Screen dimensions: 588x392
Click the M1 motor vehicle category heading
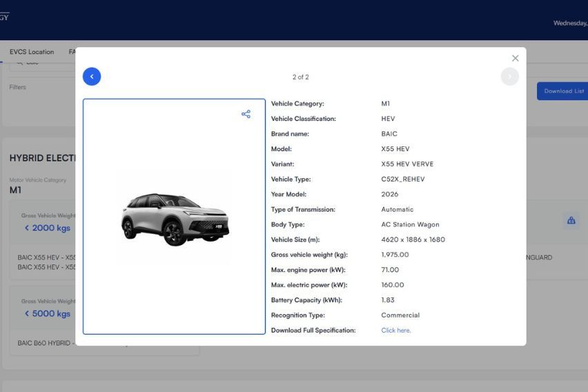(x=15, y=190)
